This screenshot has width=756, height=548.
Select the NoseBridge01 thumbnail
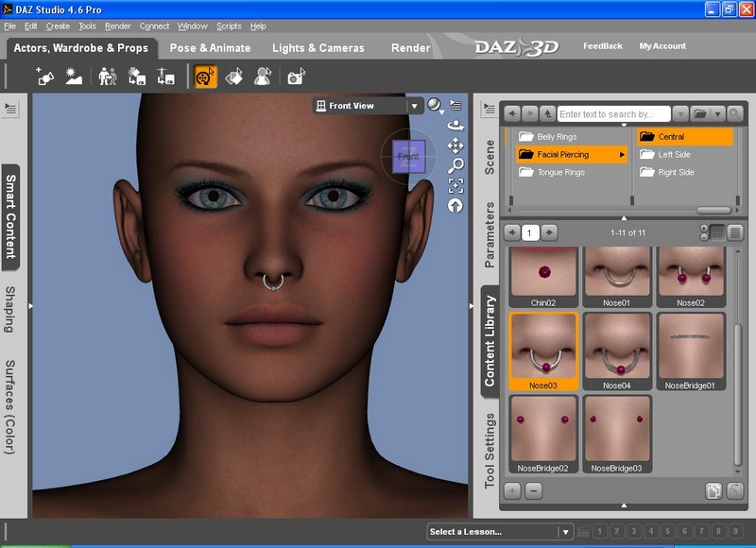pos(691,351)
